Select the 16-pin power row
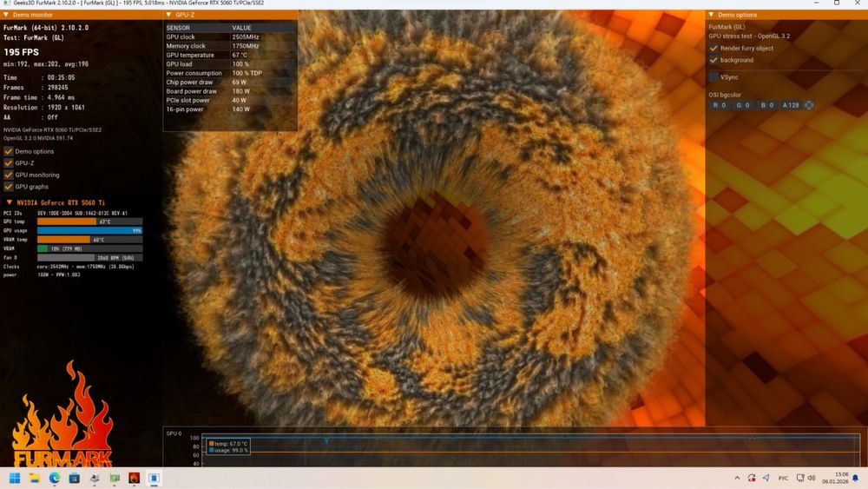Screen dimensions: 868x489 (x=230, y=109)
